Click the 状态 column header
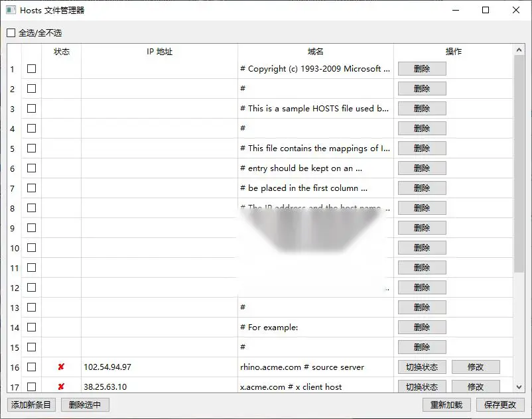The height and width of the screenshot is (419, 532). tap(62, 52)
